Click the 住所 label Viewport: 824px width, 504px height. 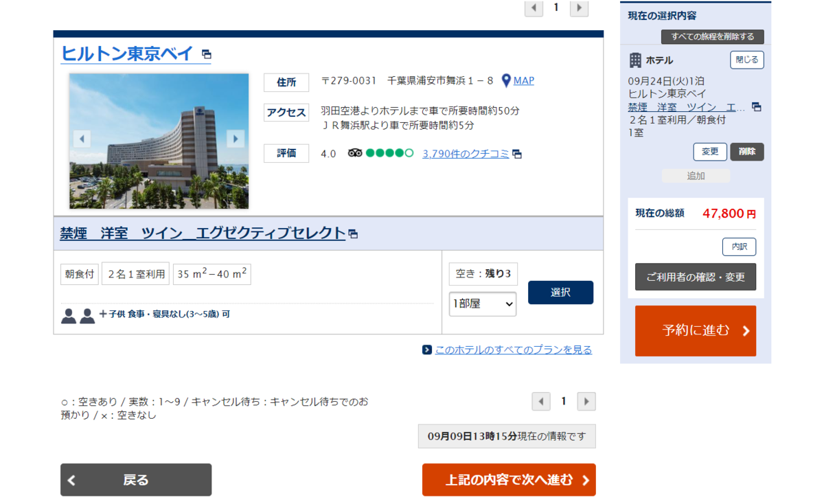click(286, 82)
